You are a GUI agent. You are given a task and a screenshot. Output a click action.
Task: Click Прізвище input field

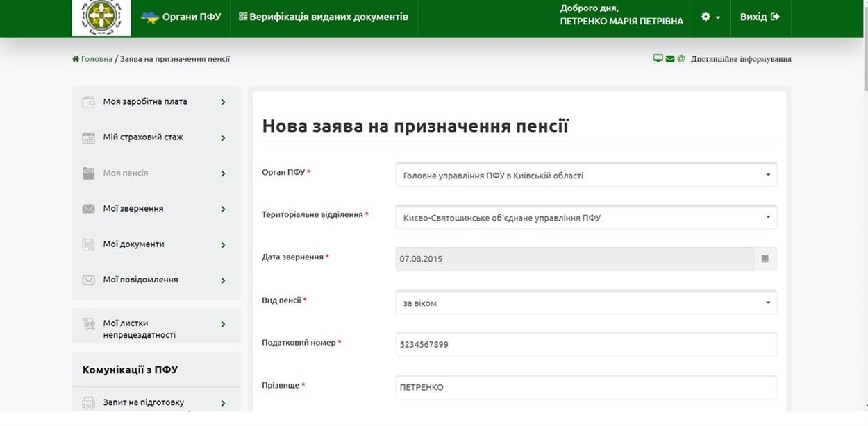tap(586, 387)
